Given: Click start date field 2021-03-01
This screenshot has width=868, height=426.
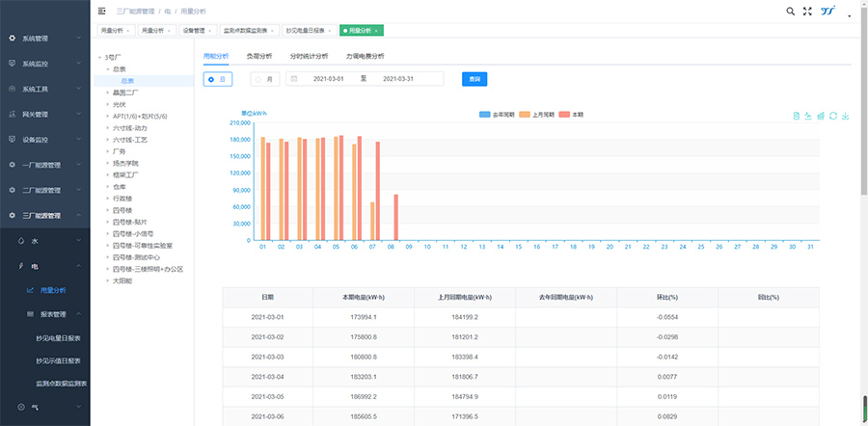Looking at the screenshot, I should point(328,79).
